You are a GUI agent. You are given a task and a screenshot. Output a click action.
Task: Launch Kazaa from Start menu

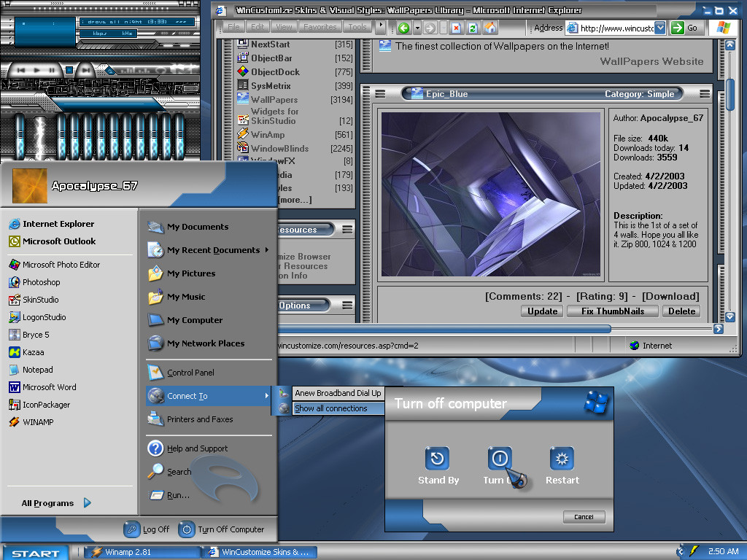(26, 352)
